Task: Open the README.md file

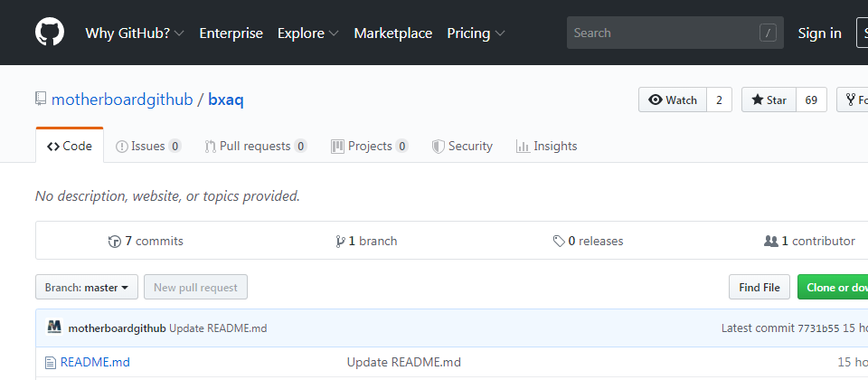Action: [95, 362]
